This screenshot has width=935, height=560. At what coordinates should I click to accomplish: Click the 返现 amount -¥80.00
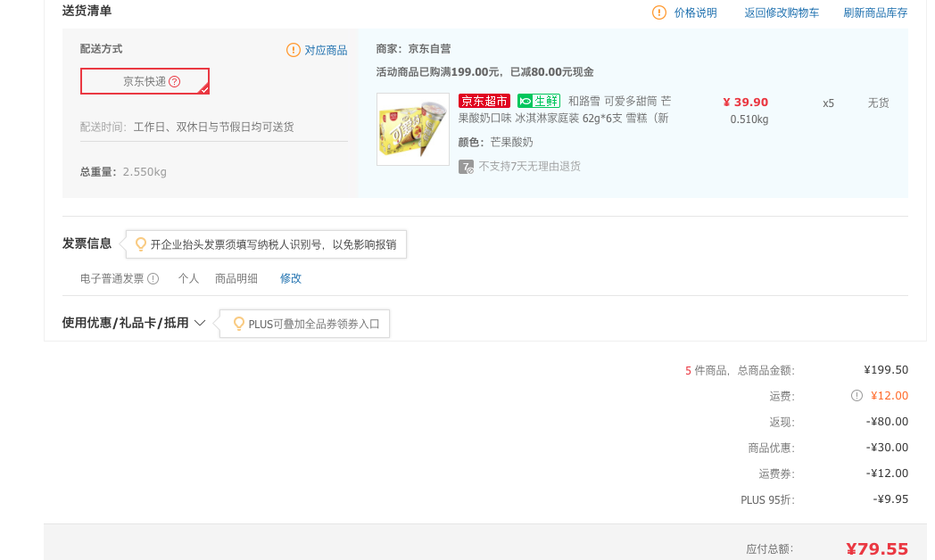coord(888,422)
